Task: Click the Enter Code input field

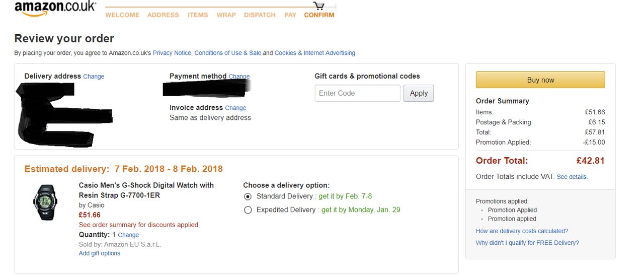Action: (358, 93)
